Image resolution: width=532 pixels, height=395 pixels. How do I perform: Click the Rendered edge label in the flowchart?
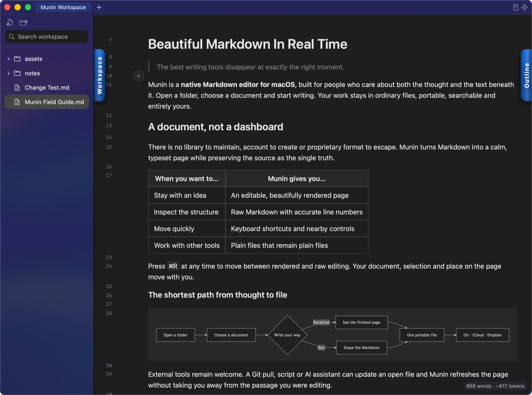point(321,322)
